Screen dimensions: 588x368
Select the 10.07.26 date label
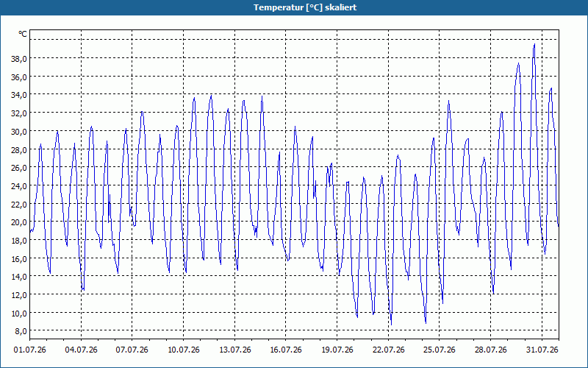(183, 350)
